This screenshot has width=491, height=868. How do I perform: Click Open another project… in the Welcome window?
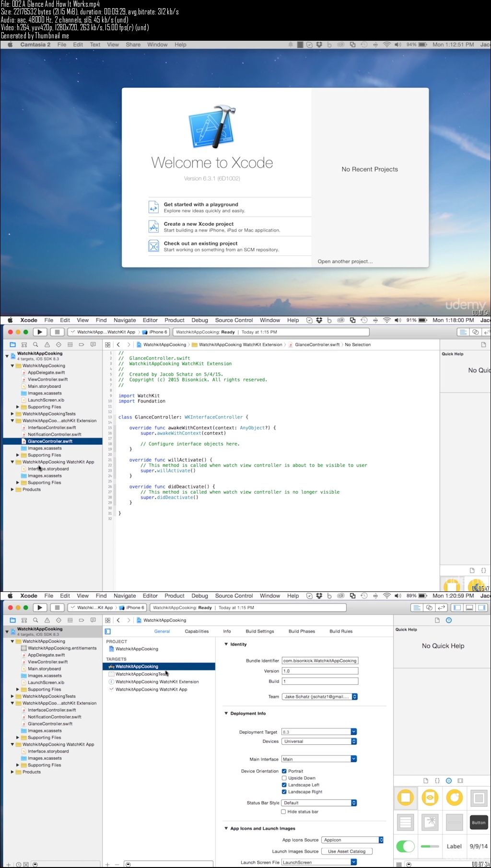pyautogui.click(x=345, y=261)
